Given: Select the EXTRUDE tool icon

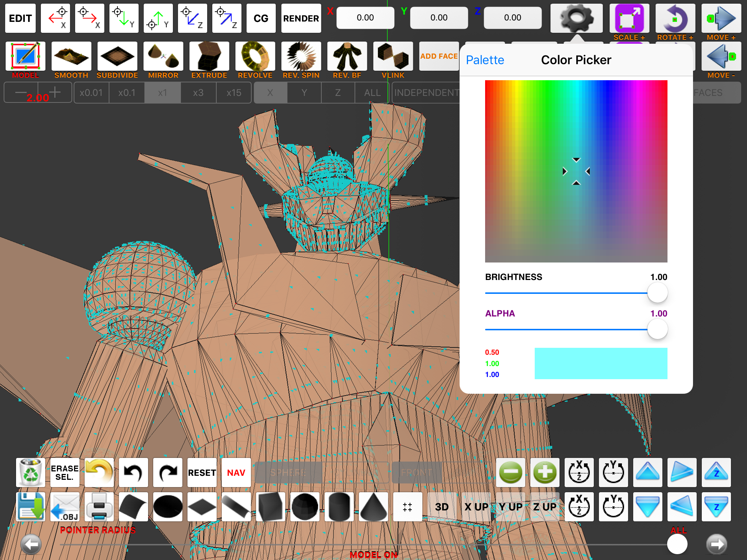Looking at the screenshot, I should click(209, 56).
